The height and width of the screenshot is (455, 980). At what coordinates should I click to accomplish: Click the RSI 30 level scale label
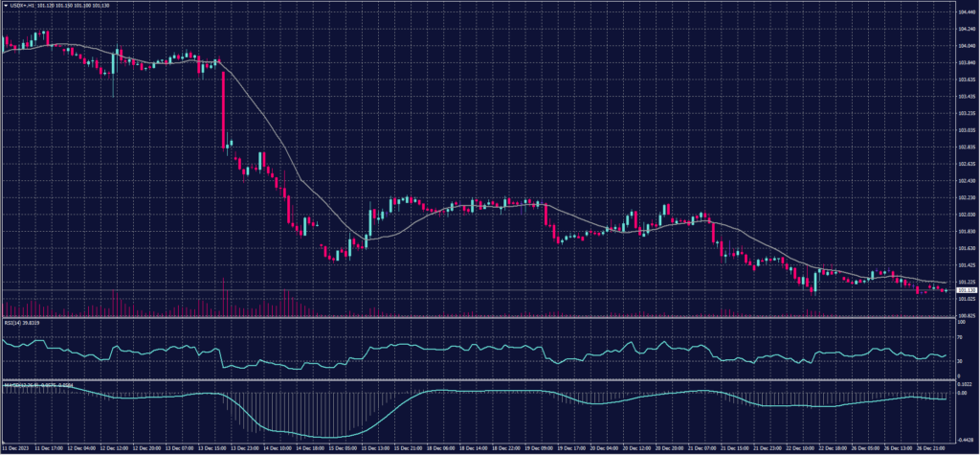(960, 361)
